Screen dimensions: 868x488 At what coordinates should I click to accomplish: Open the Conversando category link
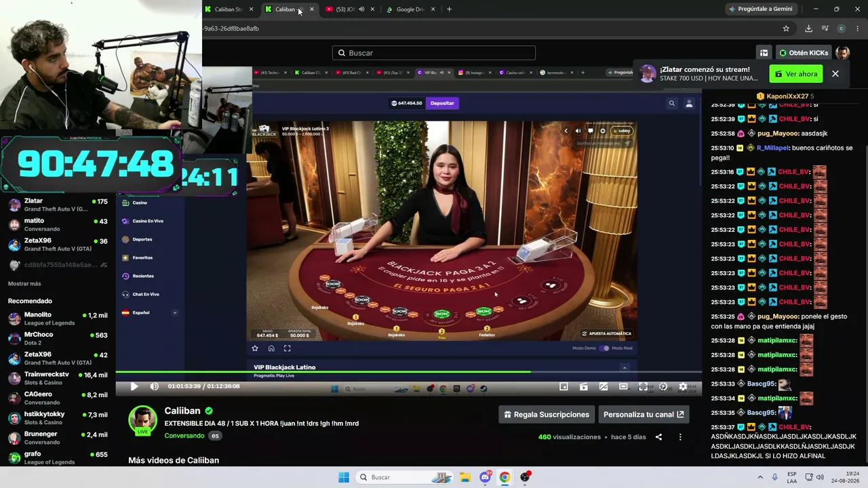coord(184,436)
